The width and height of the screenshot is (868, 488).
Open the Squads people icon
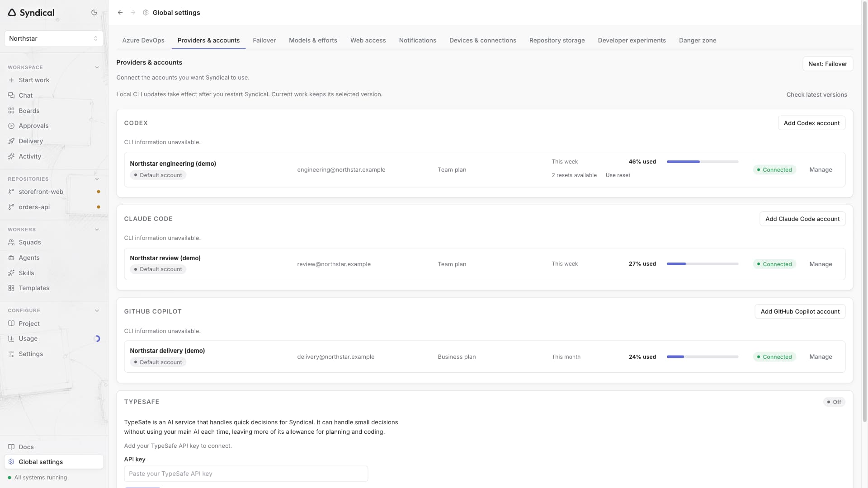(11, 242)
